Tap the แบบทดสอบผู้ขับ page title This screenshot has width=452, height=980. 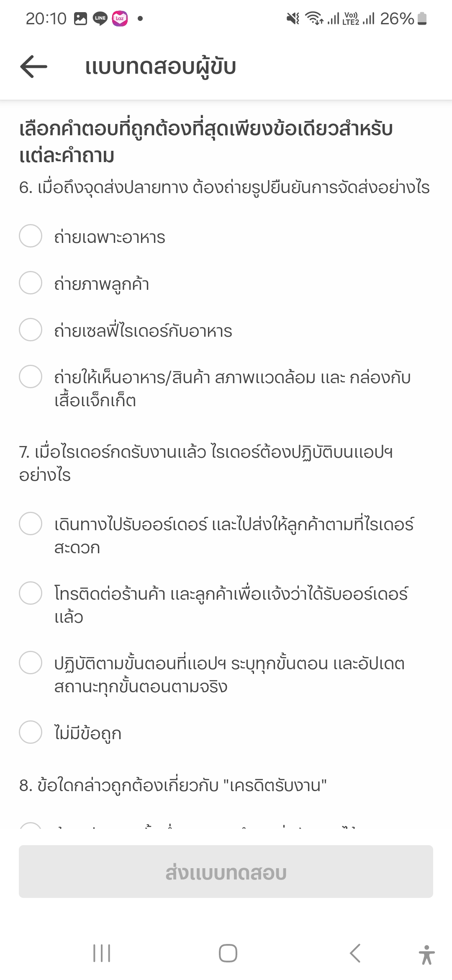(161, 67)
